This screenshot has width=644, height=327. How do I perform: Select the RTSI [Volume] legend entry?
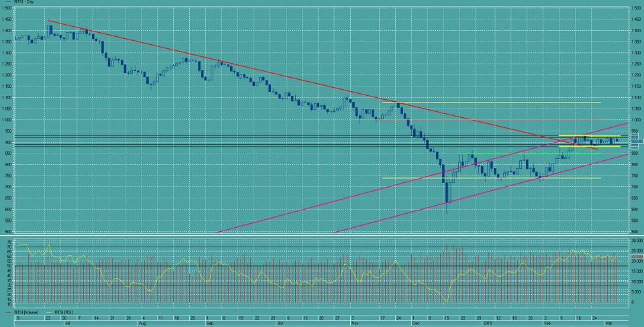pyautogui.click(x=25, y=312)
